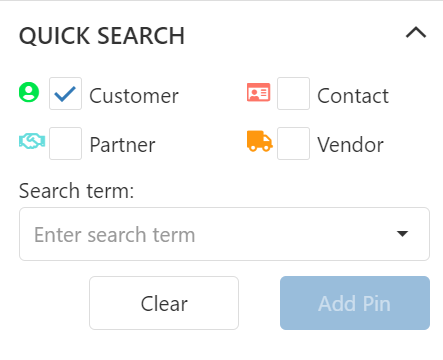Screen dimensions: 443x360
Task: Click the orange Vendor truck icon
Action: pyautogui.click(x=260, y=141)
